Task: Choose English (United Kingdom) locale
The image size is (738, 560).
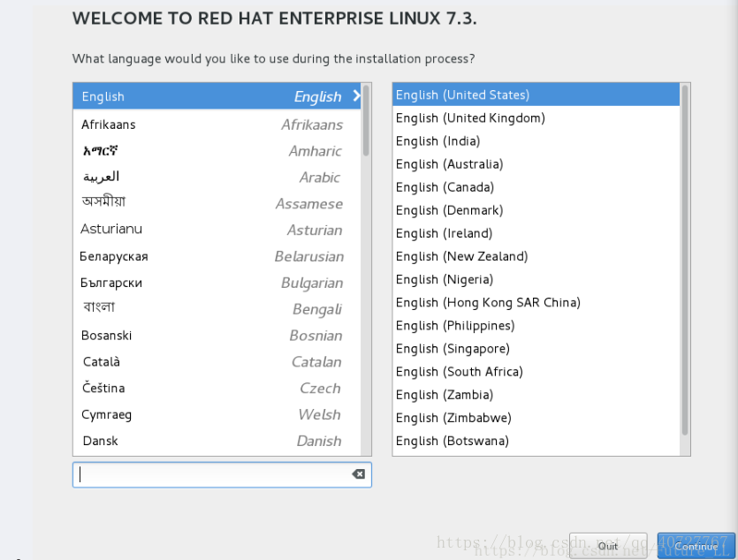Action: (536, 118)
